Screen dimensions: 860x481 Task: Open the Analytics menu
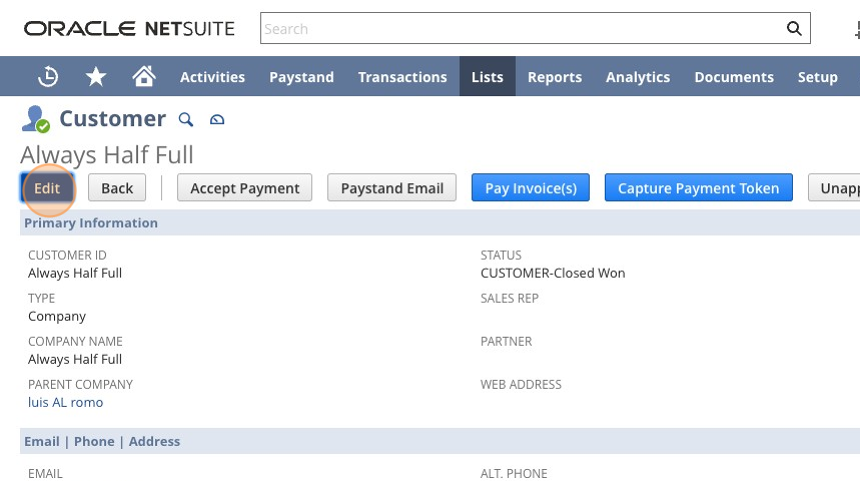pos(638,77)
